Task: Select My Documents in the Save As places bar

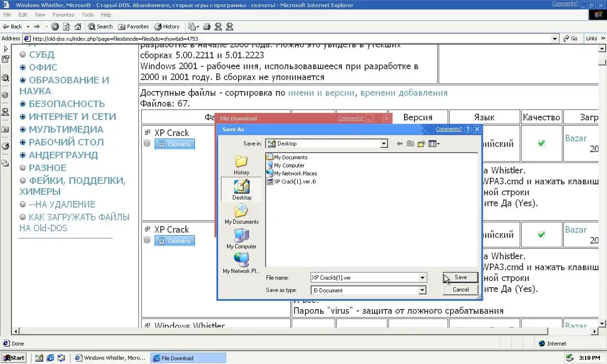Action: [x=241, y=214]
